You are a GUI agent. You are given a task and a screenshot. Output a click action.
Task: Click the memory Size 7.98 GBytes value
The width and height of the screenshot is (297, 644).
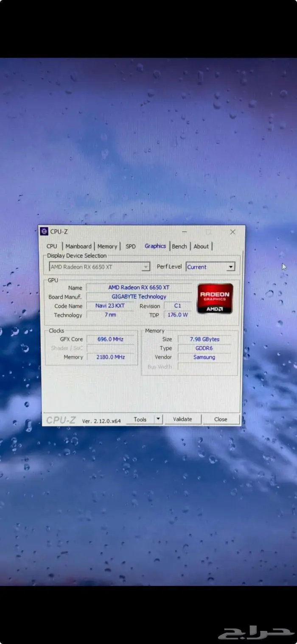[x=205, y=339]
